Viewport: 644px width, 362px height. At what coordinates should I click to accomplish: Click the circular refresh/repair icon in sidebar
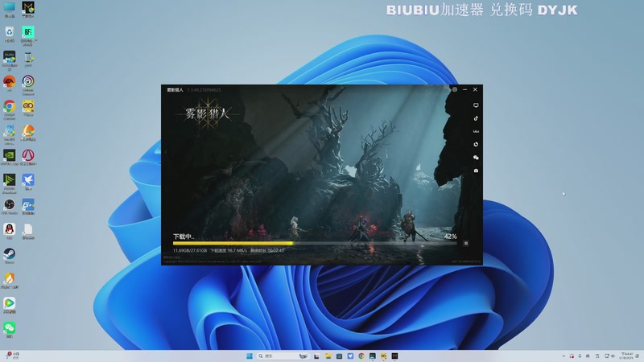476,145
